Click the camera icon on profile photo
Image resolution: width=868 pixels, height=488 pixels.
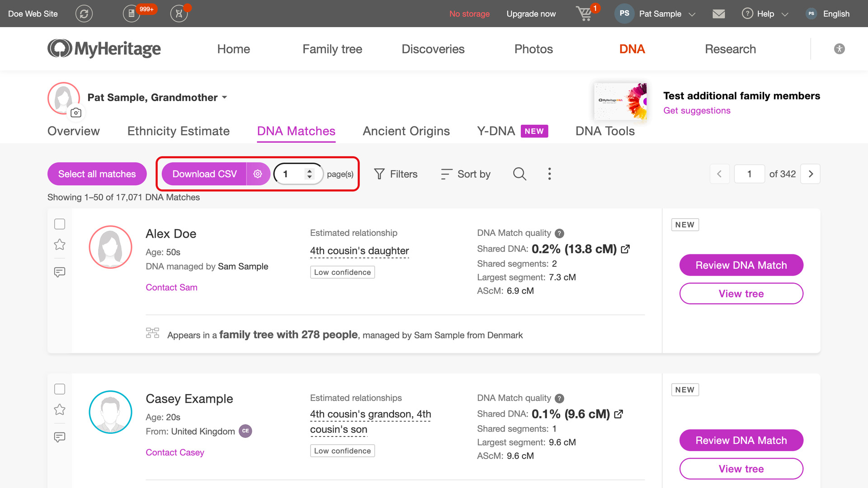point(76,113)
